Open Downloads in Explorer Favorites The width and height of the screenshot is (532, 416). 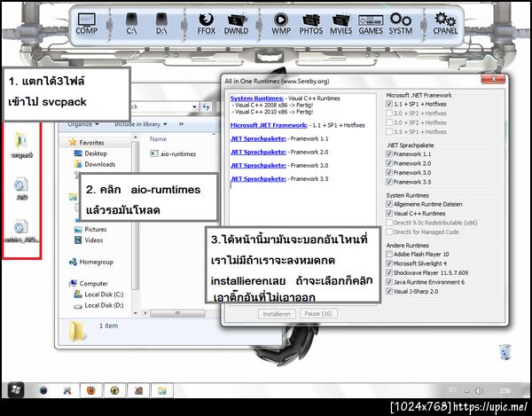tap(95, 164)
